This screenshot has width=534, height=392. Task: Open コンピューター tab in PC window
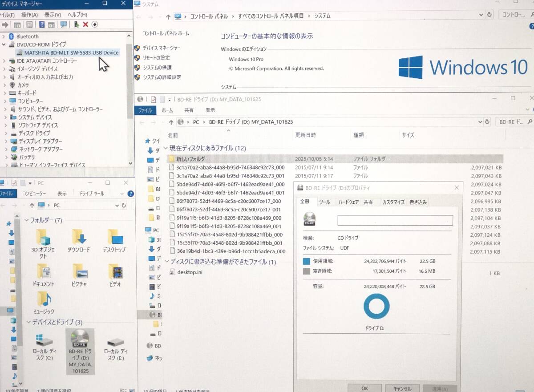(x=34, y=194)
